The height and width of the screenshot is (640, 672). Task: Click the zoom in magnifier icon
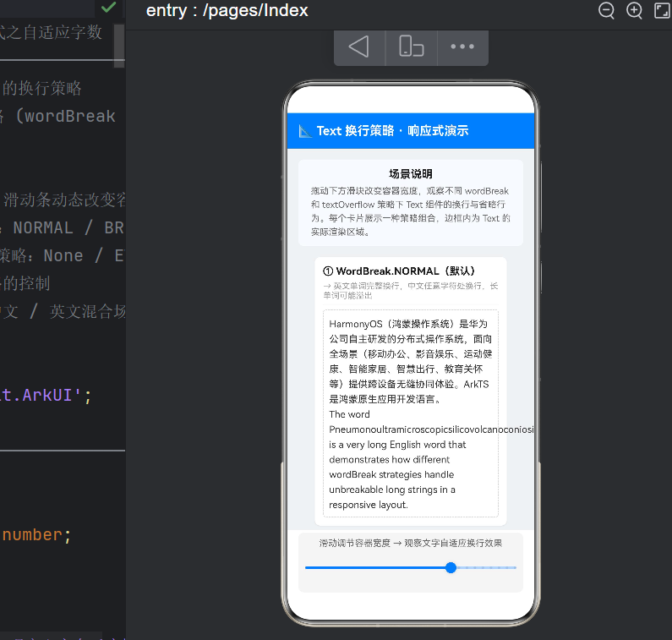pos(634,10)
